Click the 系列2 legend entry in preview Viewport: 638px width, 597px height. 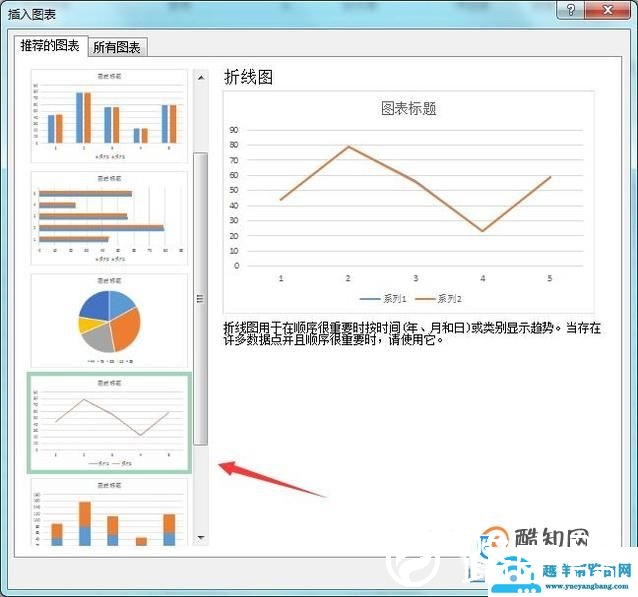[x=439, y=299]
